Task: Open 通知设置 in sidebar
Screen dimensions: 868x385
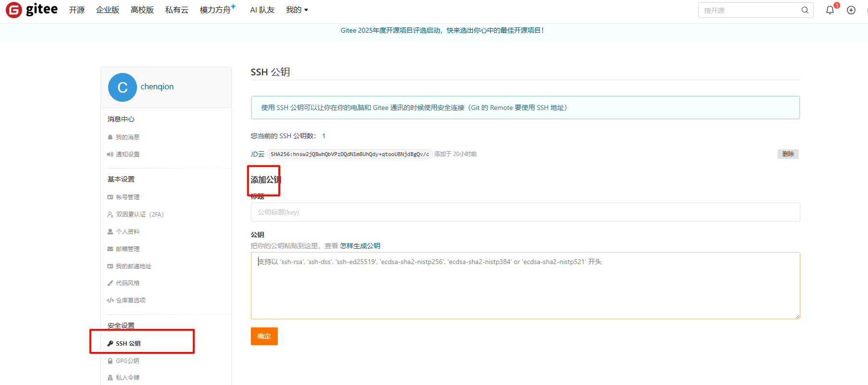Action: [x=127, y=155]
